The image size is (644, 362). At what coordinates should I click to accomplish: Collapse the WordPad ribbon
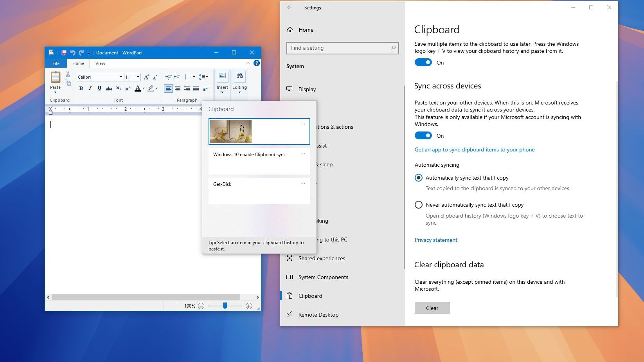(248, 63)
